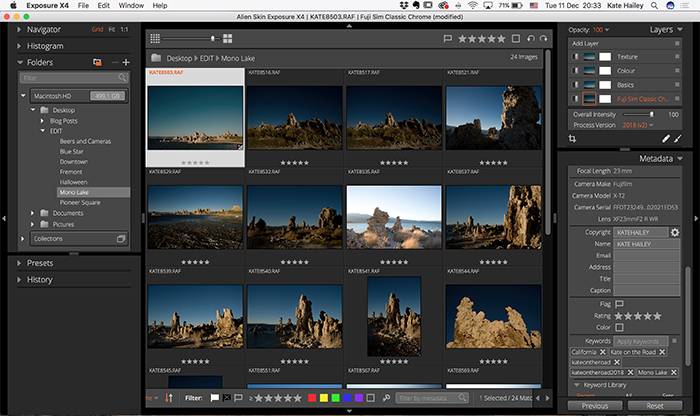This screenshot has height=416, width=700.
Task: Select the crop tool
Action: coord(572,139)
